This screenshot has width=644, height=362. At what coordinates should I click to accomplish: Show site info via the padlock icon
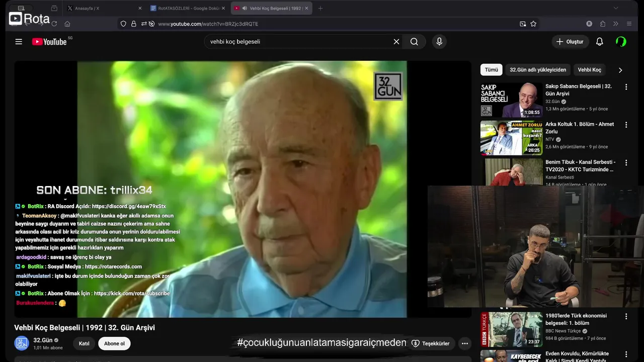(x=134, y=24)
